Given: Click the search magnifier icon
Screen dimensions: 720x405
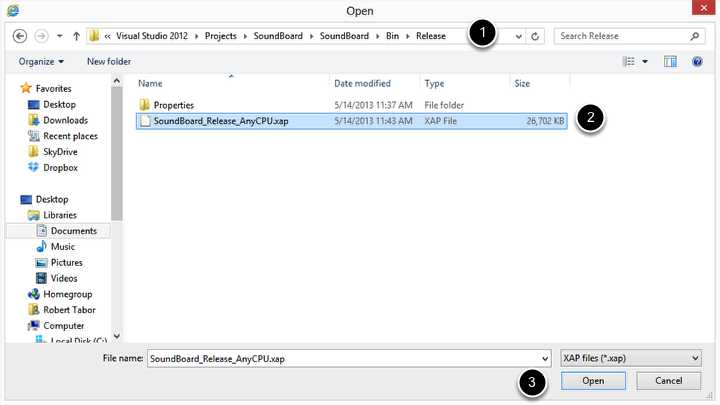Looking at the screenshot, I should [x=695, y=36].
